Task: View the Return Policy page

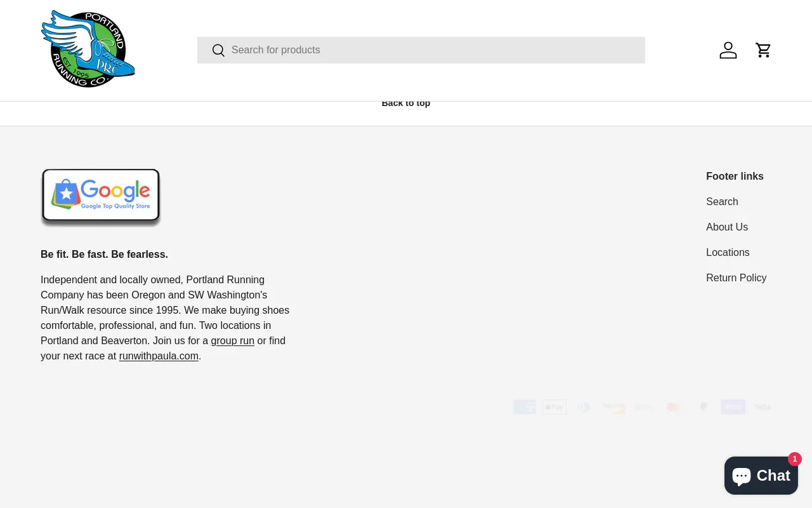Action: click(736, 277)
